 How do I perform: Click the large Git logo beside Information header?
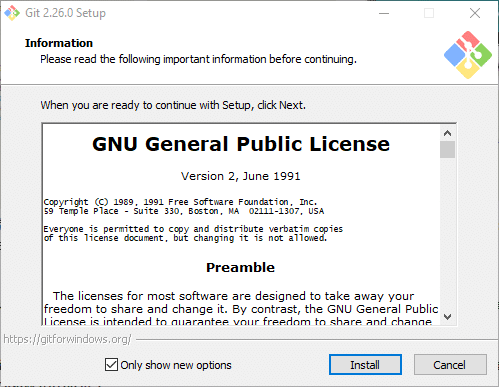(x=468, y=55)
